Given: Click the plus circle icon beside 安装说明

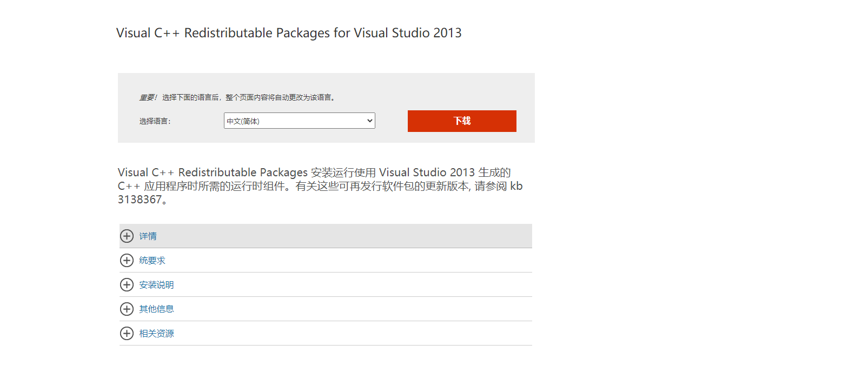Looking at the screenshot, I should pyautogui.click(x=127, y=284).
